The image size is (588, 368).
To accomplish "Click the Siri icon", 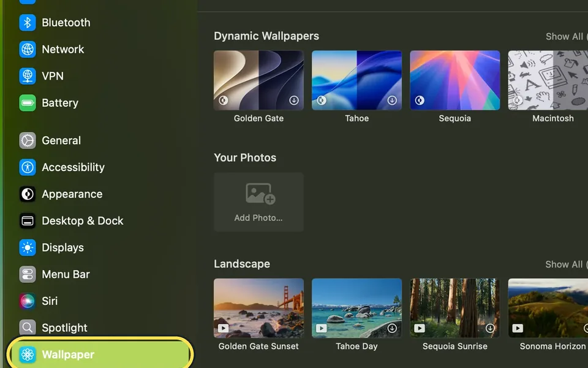I will point(28,301).
